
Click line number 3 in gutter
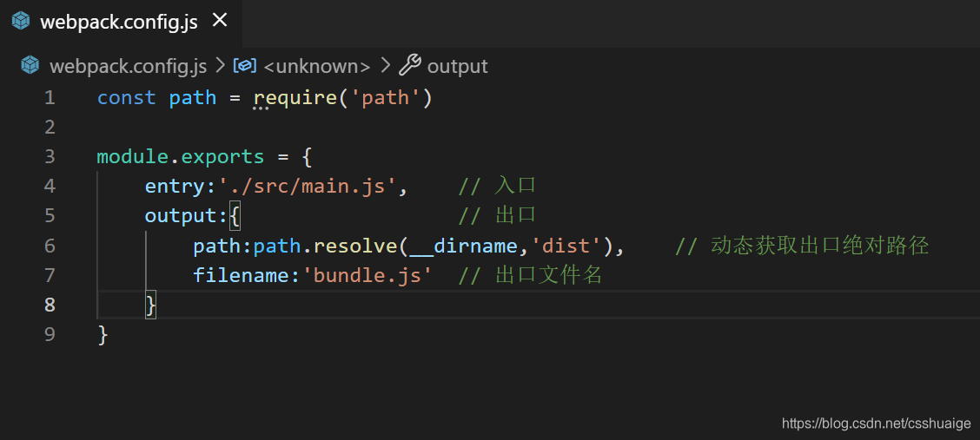click(x=50, y=157)
